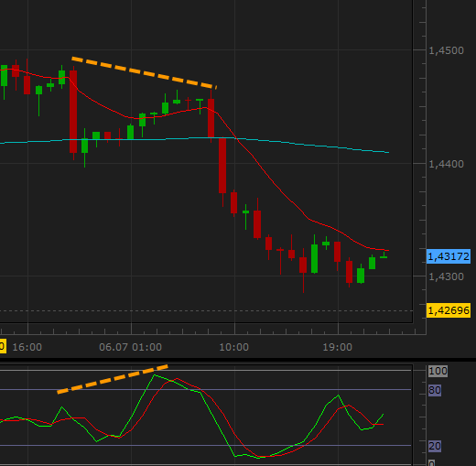Click the blue current price label 1,43172
Viewport: 476px width, 466px height.
pos(449,256)
